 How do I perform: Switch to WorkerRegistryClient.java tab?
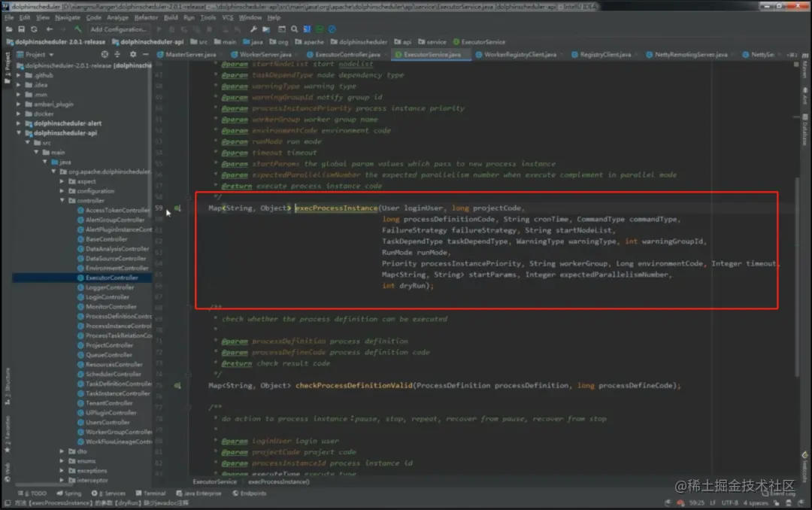coord(516,54)
